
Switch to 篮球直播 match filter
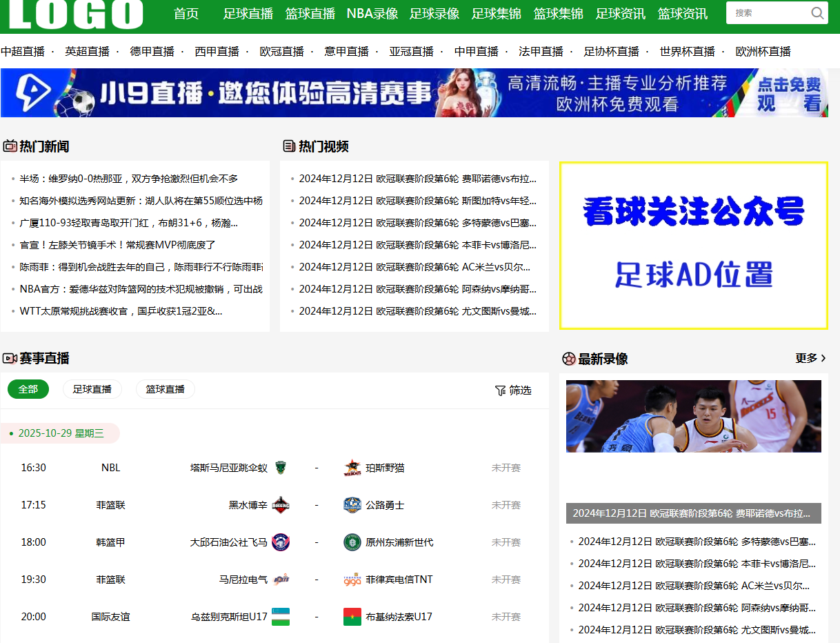point(165,389)
